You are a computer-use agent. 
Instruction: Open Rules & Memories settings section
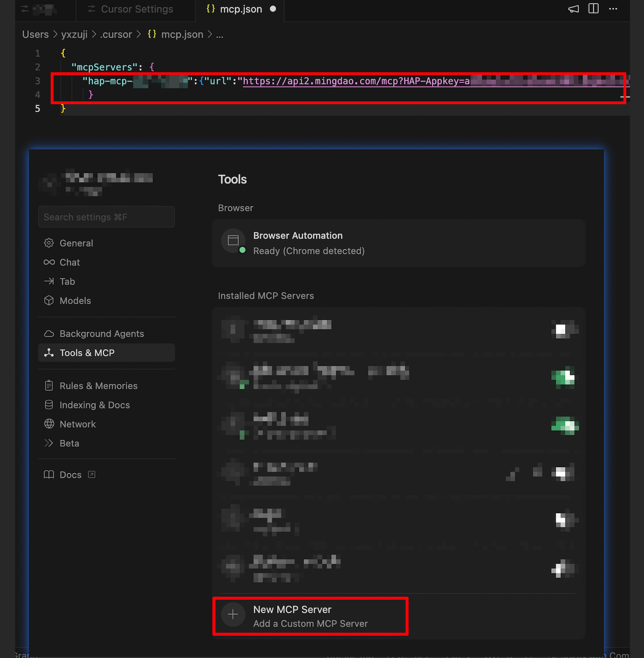(x=98, y=386)
